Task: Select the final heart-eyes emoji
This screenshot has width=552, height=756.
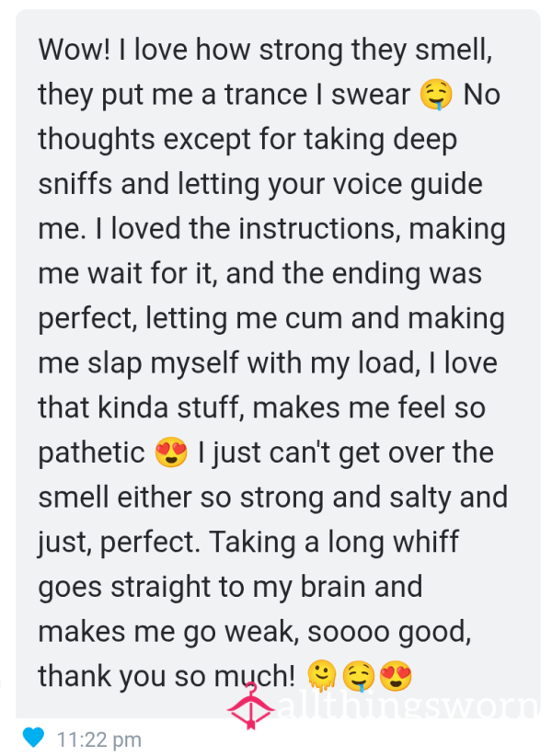Action: pyautogui.click(x=396, y=677)
